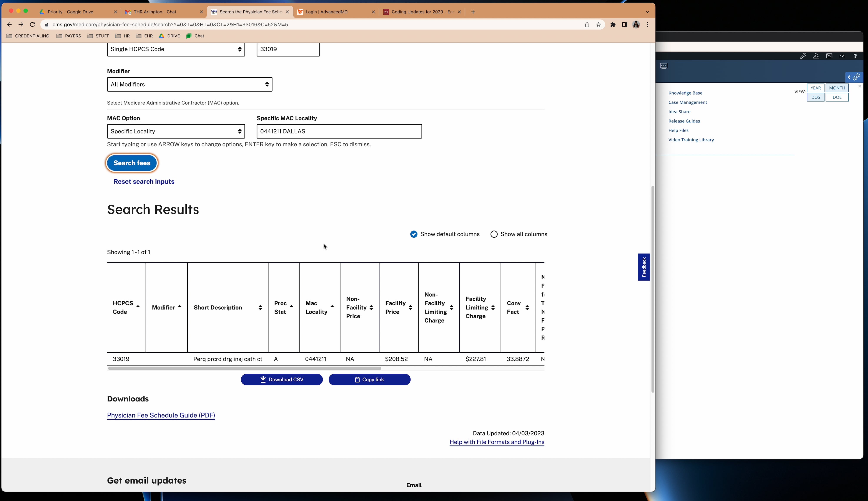
Task: Open the mail envelope icon in the EHR toolbar
Action: (829, 56)
